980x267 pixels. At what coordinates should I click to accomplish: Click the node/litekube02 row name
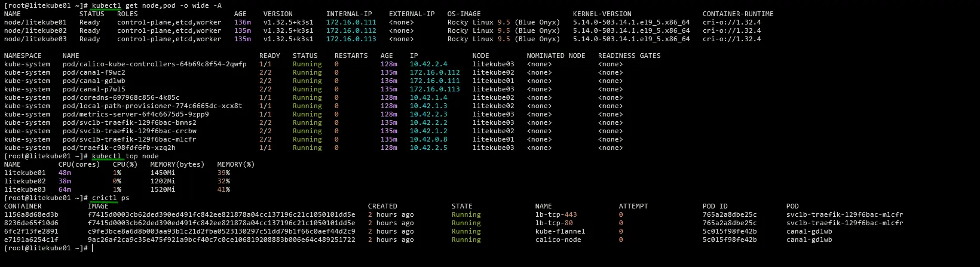(35, 30)
